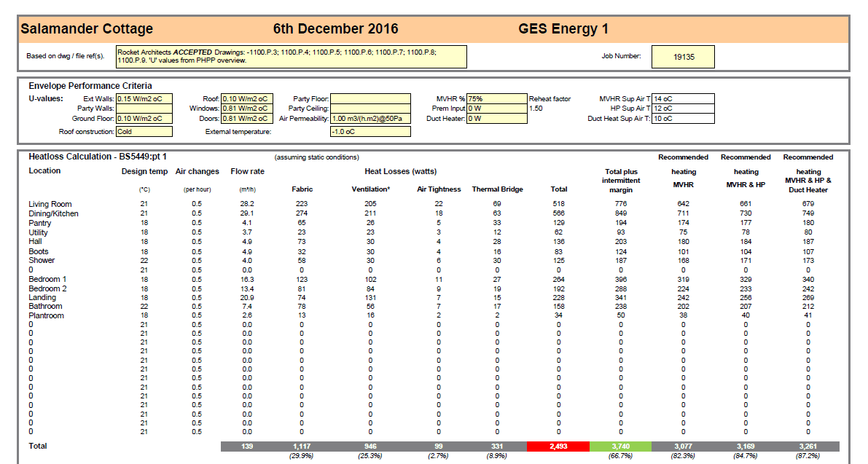This screenshot has width=868, height=464.
Task: Select the Roof U-value cell
Action: pos(247,99)
